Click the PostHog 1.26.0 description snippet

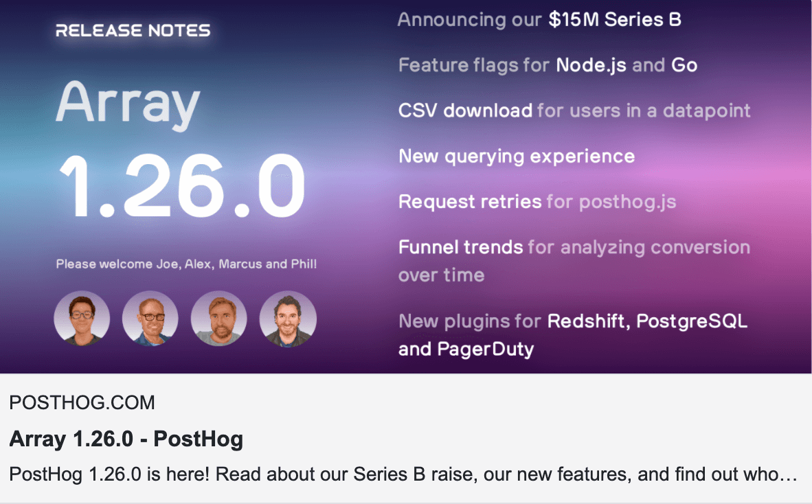coord(403,474)
